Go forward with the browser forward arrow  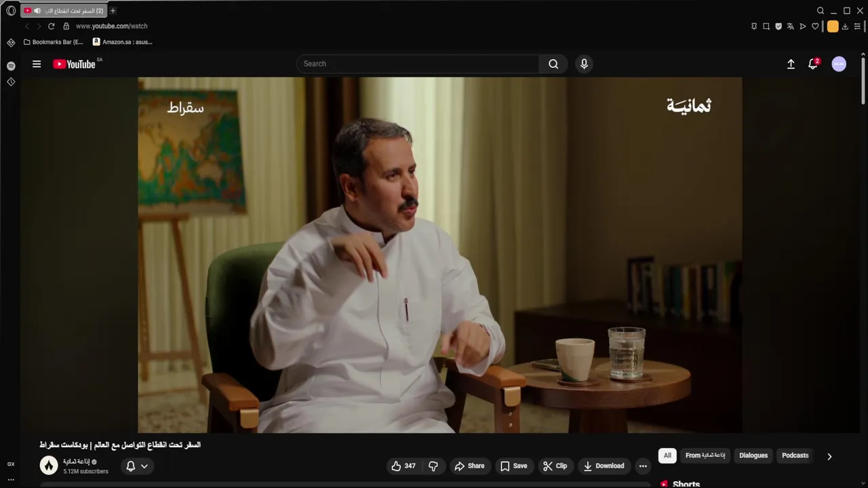tap(39, 26)
